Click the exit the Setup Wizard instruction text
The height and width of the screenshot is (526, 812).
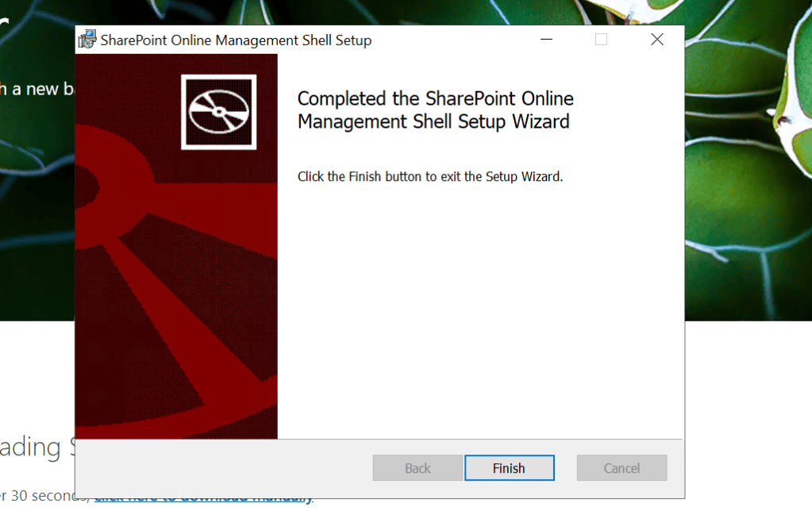click(x=429, y=176)
